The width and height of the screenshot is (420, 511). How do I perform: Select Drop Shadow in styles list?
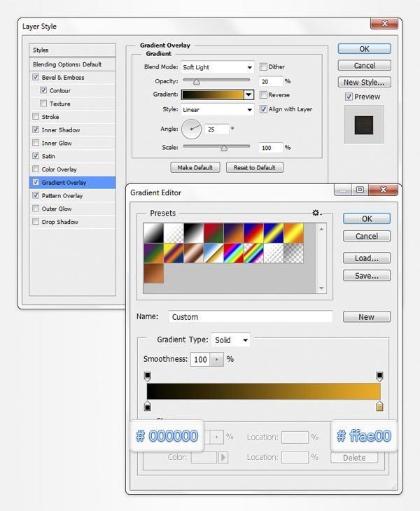72,222
